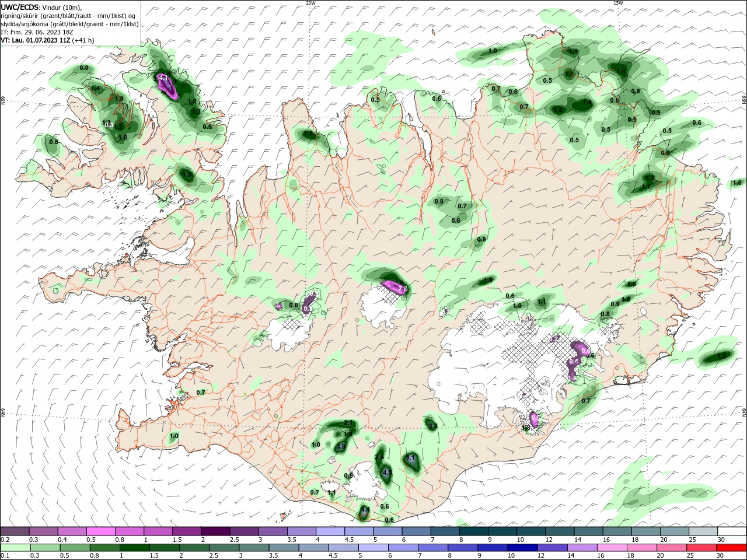747x560 pixels.
Task: Select the navy blue swatch labeled 10 in the bottom row
Action: (522, 547)
